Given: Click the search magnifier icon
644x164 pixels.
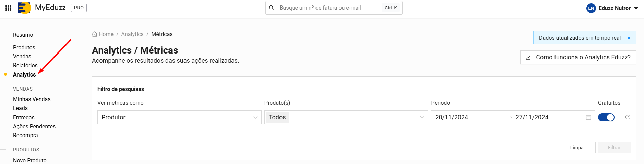Looking at the screenshot, I should click(272, 8).
